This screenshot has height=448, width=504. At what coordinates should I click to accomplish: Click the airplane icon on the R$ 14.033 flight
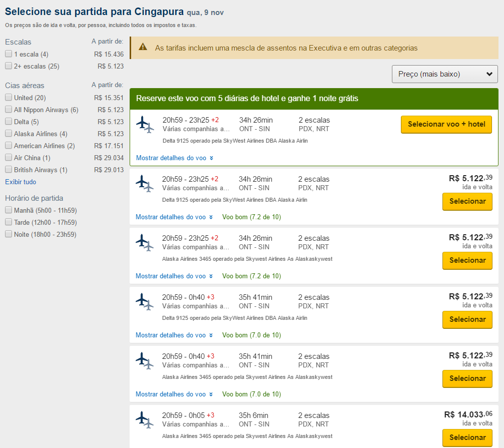point(145,420)
